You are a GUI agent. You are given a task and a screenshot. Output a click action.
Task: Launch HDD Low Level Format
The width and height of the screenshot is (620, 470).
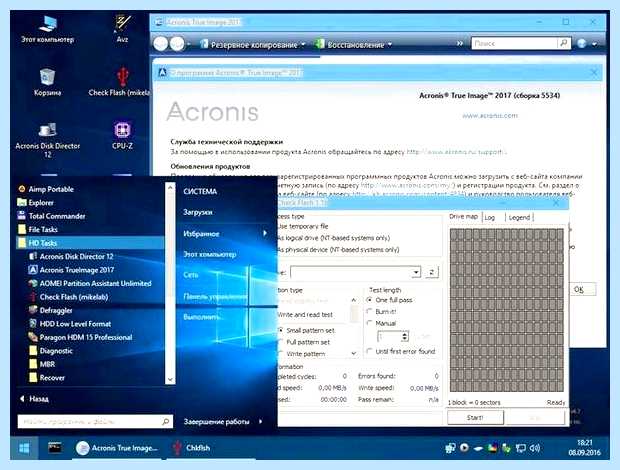pyautogui.click(x=70, y=323)
